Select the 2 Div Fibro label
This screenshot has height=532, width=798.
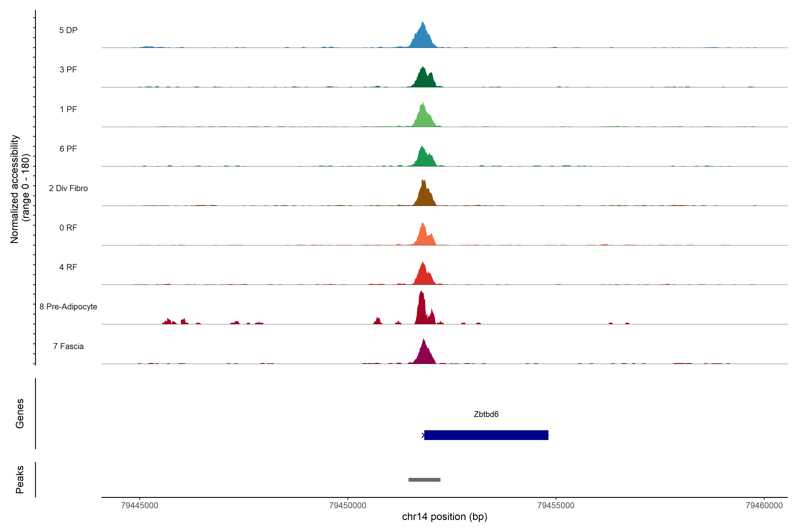[x=68, y=188]
